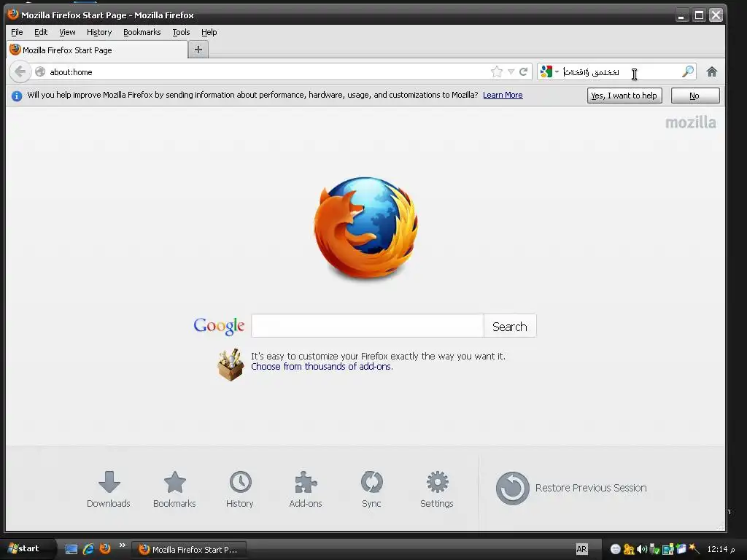Reload the current page
This screenshot has height=560, width=747.
click(523, 72)
